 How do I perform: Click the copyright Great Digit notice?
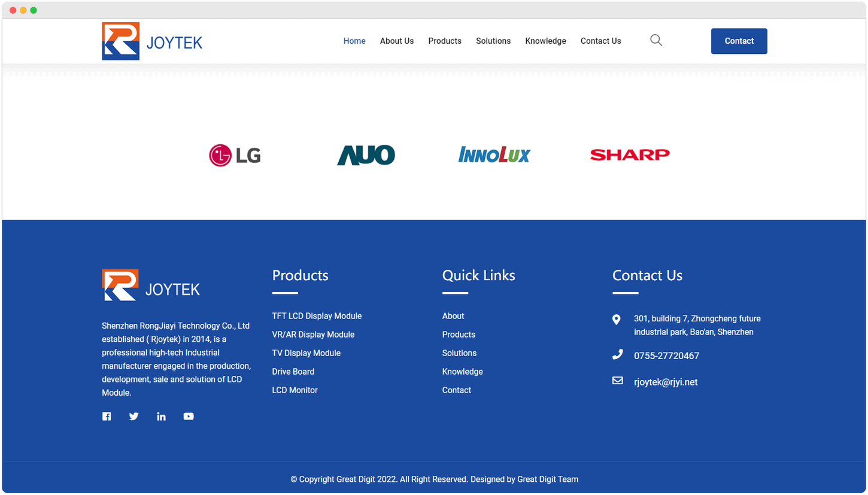pos(434,479)
